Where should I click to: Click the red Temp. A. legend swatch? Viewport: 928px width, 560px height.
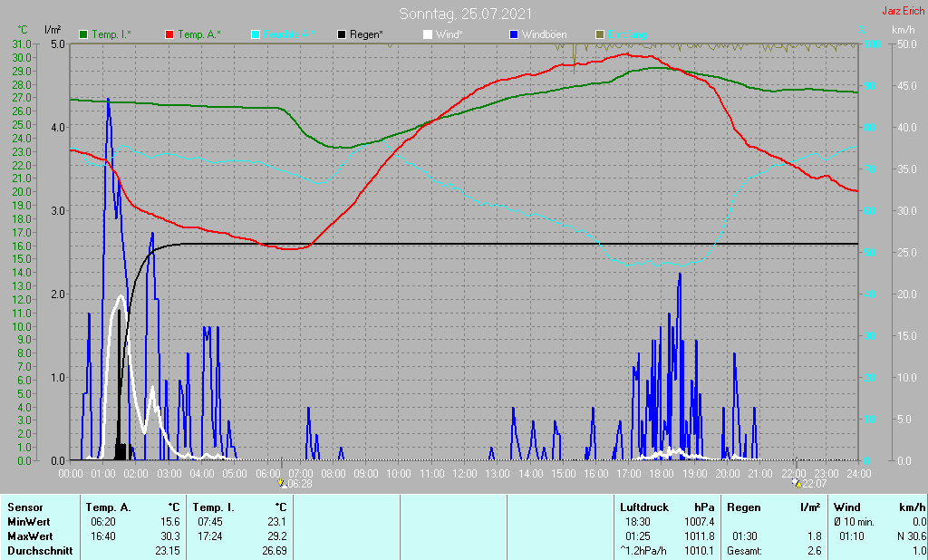[169, 34]
